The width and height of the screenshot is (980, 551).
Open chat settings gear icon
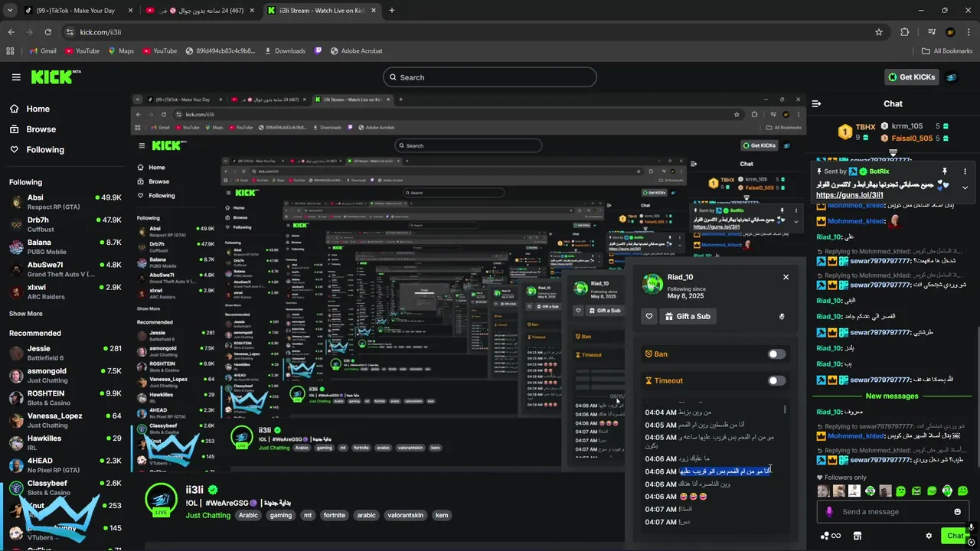[x=929, y=536]
